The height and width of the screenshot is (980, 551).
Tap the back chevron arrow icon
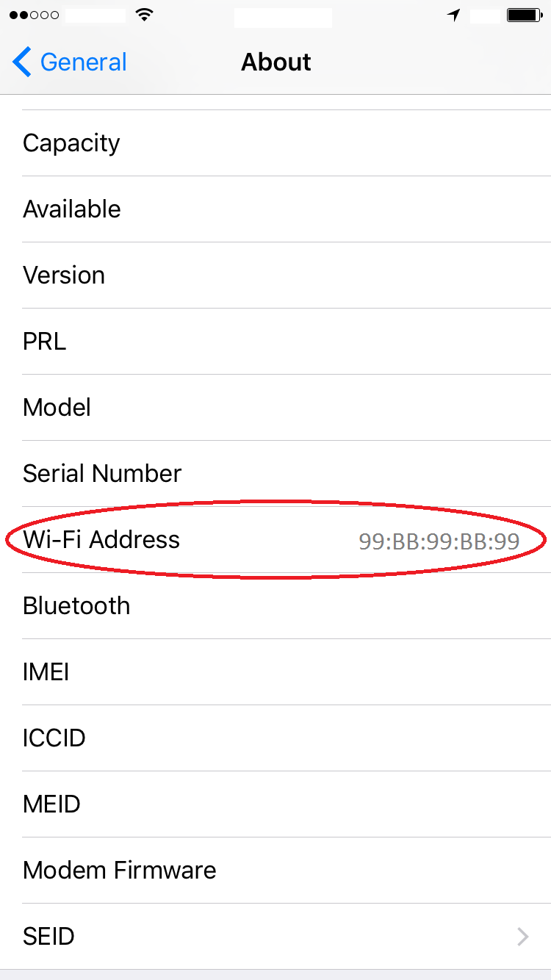[x=22, y=62]
